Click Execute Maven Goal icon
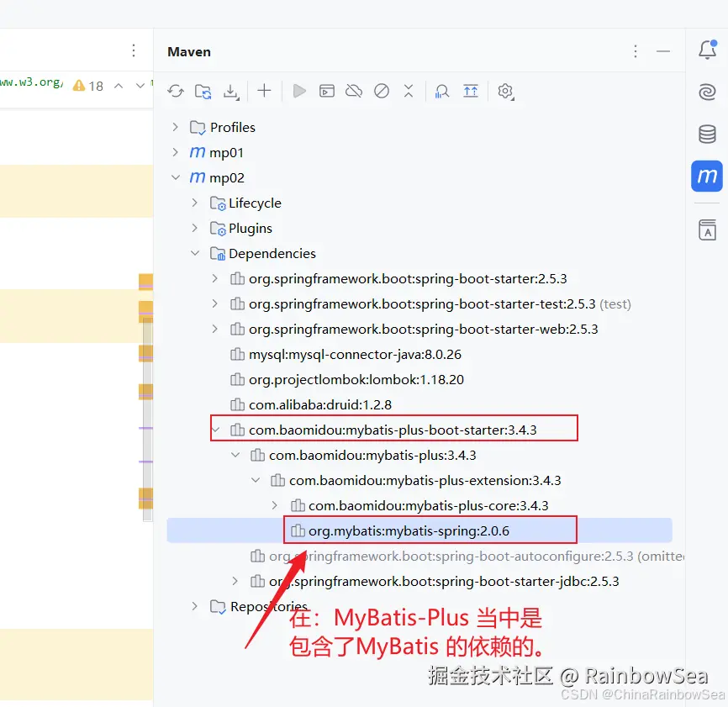The image size is (728, 707). (327, 91)
